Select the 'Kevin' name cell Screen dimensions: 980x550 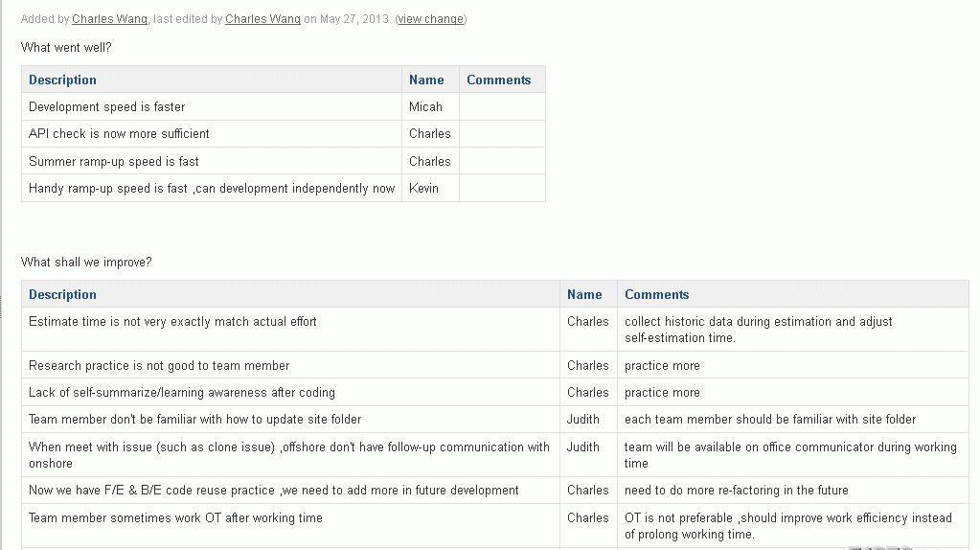430,188
